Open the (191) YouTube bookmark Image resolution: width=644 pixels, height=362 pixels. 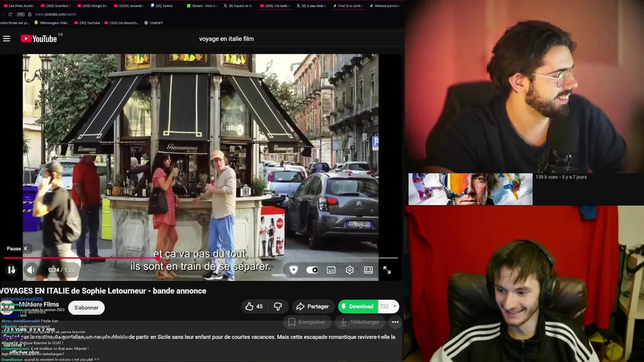[x=87, y=23]
